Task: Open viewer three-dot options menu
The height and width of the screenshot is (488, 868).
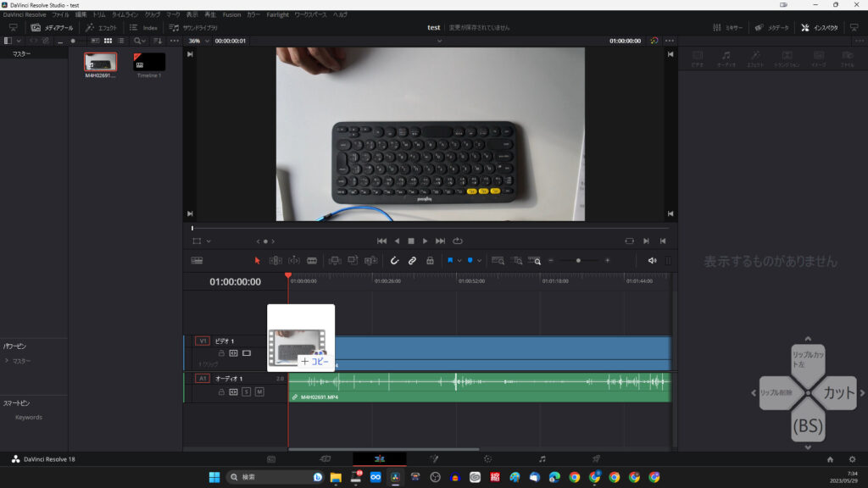Action: (x=670, y=41)
